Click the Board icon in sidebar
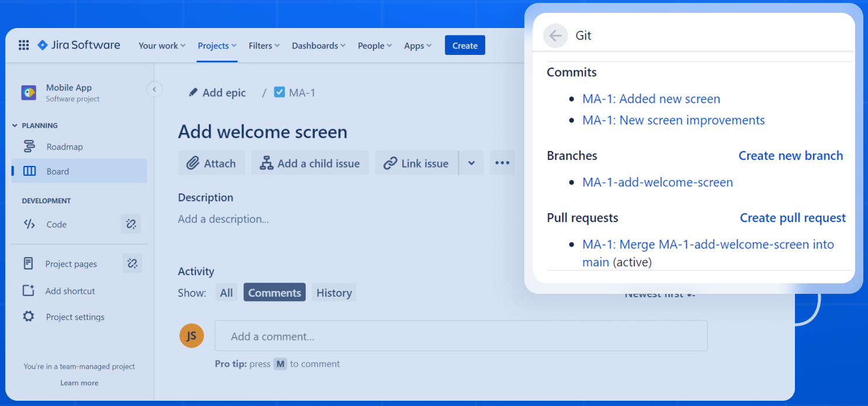This screenshot has height=406, width=868. tap(29, 171)
